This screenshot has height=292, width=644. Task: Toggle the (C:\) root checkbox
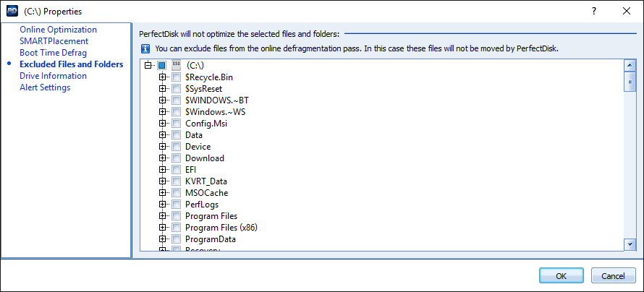pyautogui.click(x=162, y=66)
